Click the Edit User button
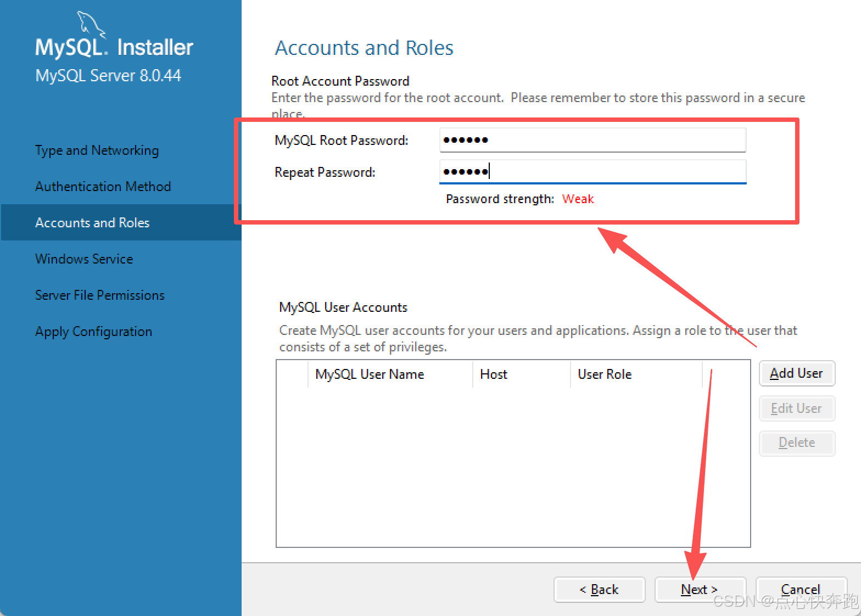The height and width of the screenshot is (616, 861). coord(797,408)
